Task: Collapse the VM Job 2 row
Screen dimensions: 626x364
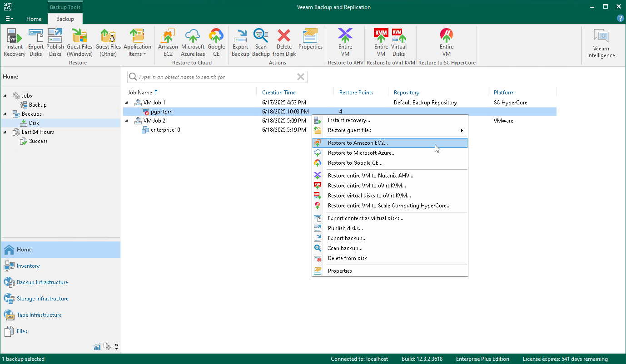Action: (127, 121)
